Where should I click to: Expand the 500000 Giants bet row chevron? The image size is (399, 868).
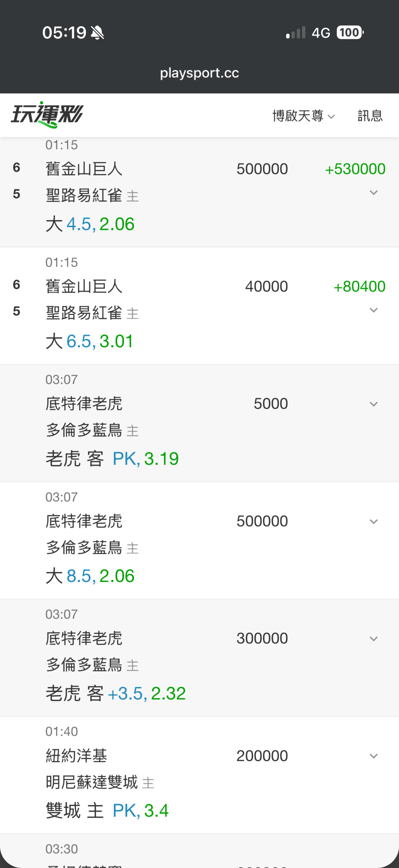coord(374,193)
